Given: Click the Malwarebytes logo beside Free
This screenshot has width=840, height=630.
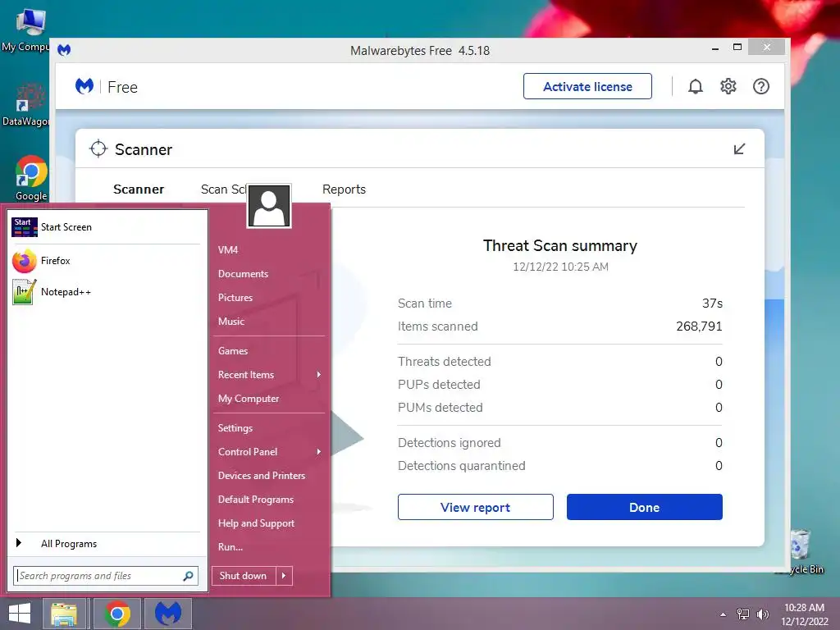Looking at the screenshot, I should (84, 86).
